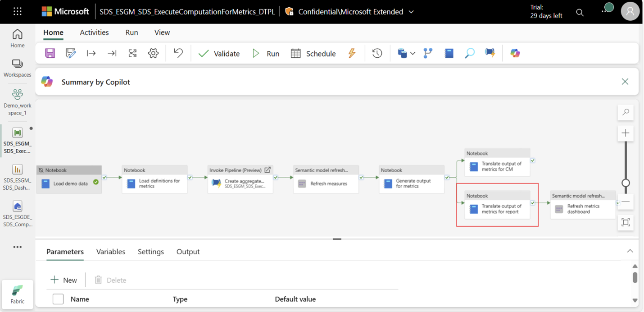Image resolution: width=644 pixels, height=312 pixels.
Task: Open SDS_ESGM_SDS_Dash report in sidebar
Action: pyautogui.click(x=18, y=176)
